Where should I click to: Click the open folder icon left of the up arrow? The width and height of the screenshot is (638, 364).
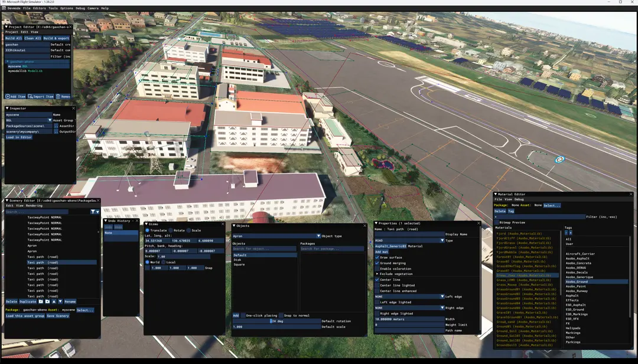point(47,301)
